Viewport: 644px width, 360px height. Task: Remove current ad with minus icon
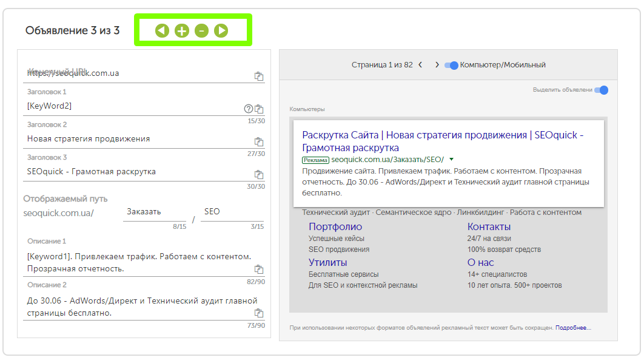[x=202, y=30]
